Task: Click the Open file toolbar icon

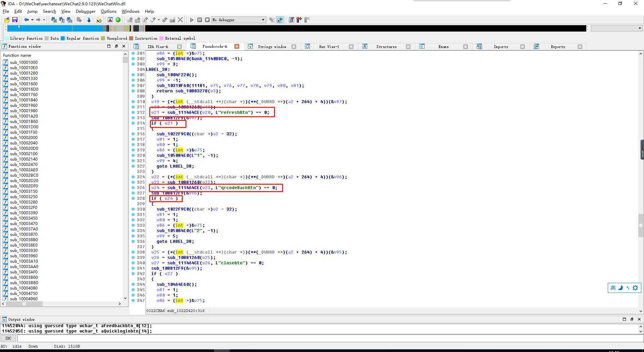Action: (x=7, y=20)
